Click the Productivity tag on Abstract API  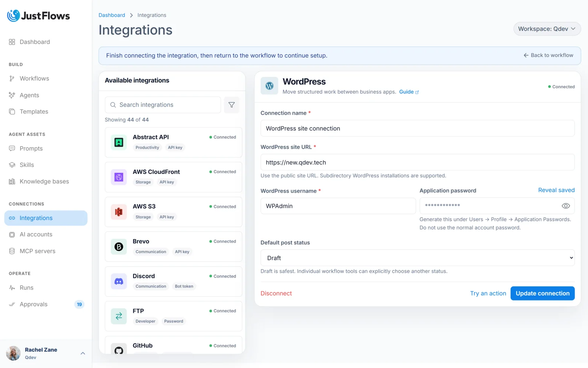click(147, 147)
